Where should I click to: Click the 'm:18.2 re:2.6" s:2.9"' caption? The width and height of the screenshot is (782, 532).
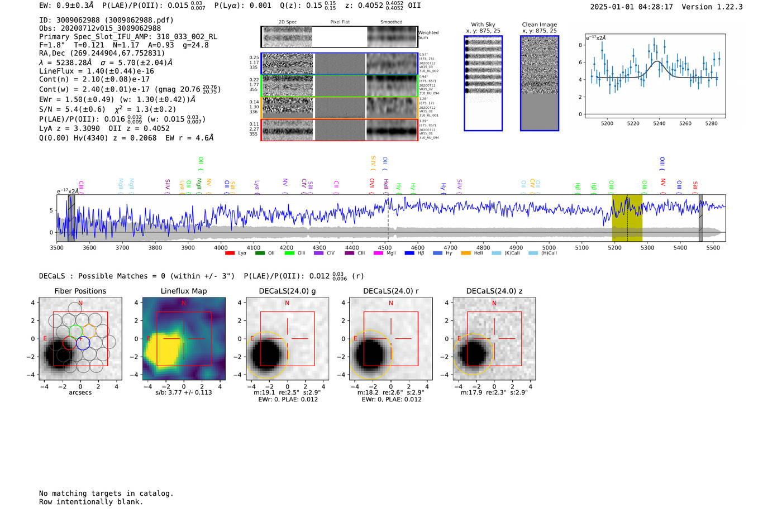(391, 392)
